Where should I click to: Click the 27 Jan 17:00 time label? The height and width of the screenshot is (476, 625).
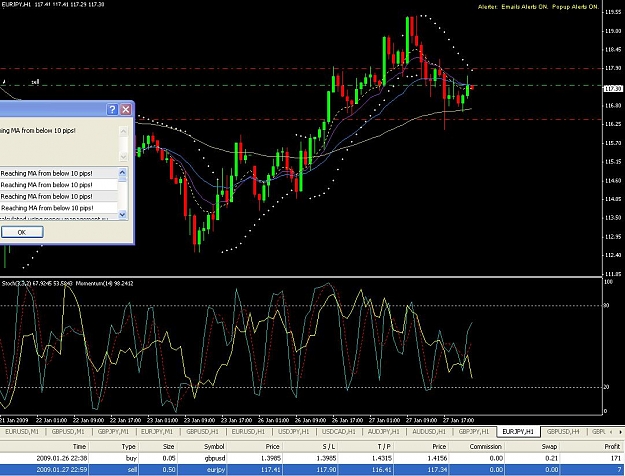coord(459,420)
